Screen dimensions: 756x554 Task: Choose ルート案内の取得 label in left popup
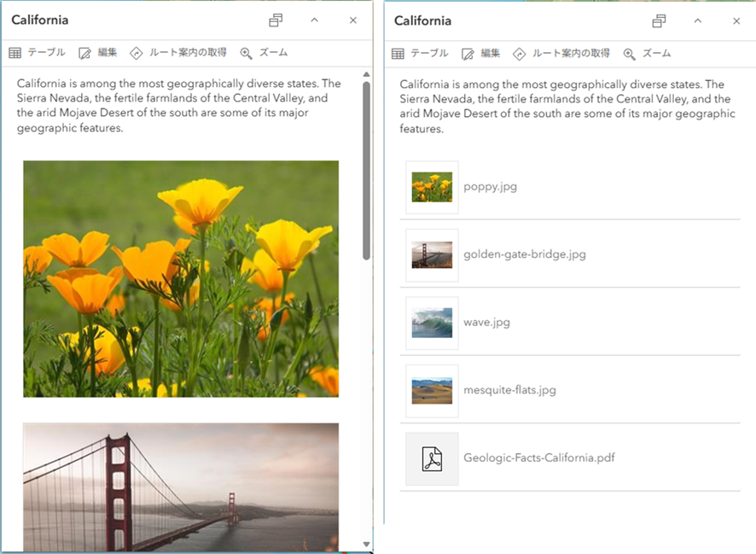click(x=188, y=53)
